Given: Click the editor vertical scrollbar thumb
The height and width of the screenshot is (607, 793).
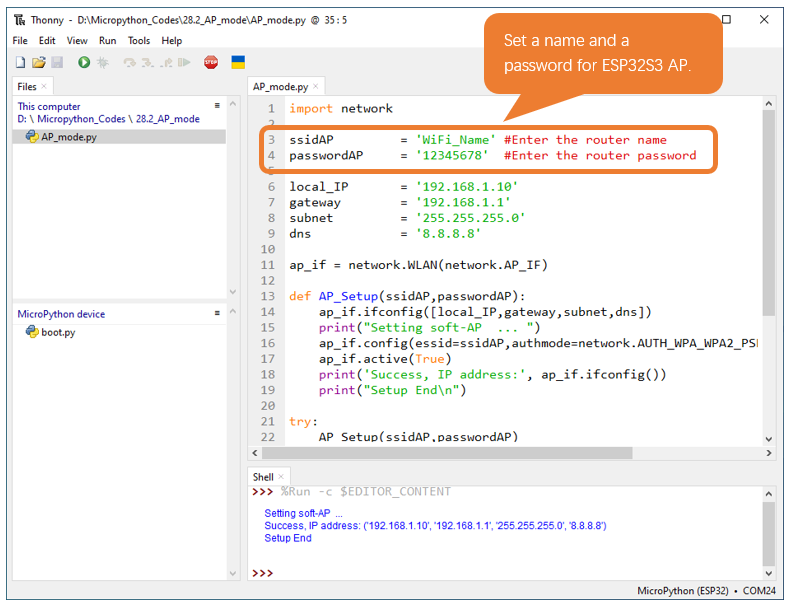Looking at the screenshot, I should [769, 213].
